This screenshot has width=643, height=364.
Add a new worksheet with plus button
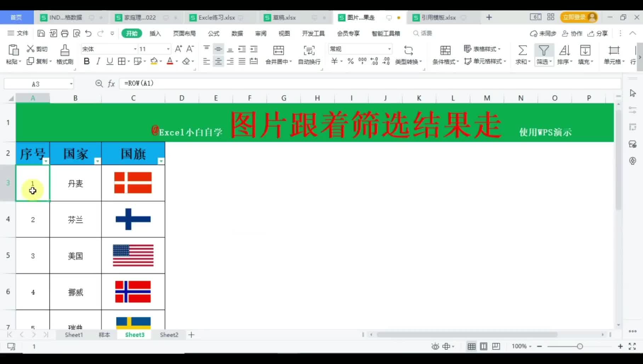(x=191, y=335)
